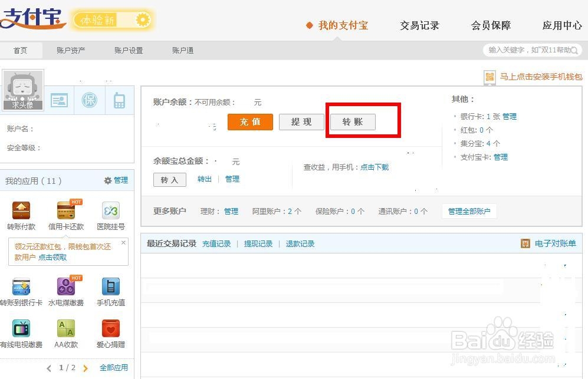Viewport: 588px width, 379px height.
Task: Click the 红包 count 0
Action: pyautogui.click(x=481, y=130)
